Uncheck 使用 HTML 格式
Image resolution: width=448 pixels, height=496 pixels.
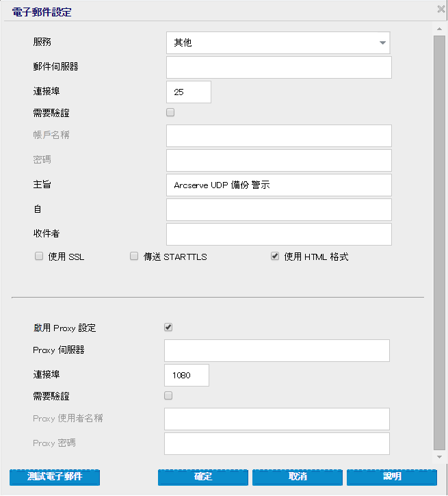(x=275, y=257)
